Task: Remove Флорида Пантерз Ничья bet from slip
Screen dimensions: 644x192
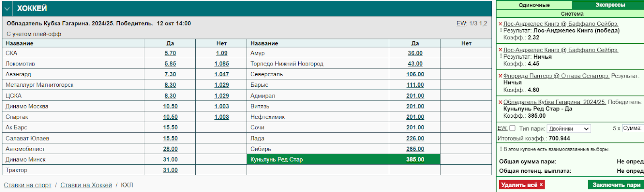Action: pos(500,76)
